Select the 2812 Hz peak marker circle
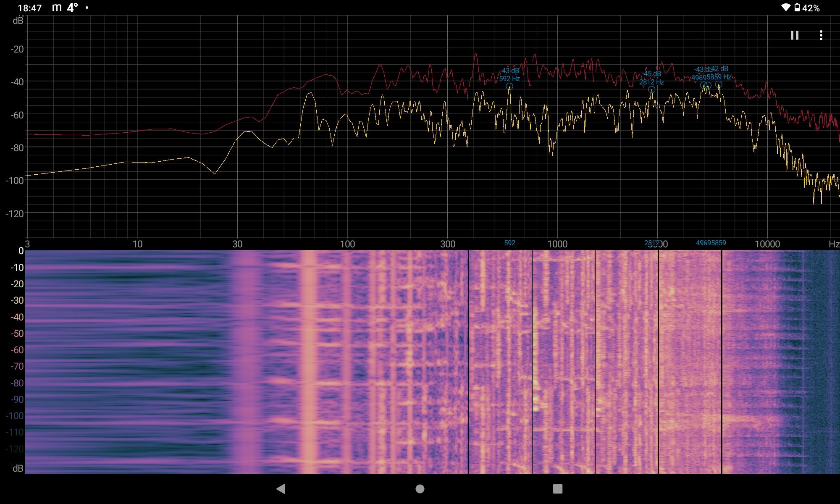The width and height of the screenshot is (840, 504). click(651, 89)
